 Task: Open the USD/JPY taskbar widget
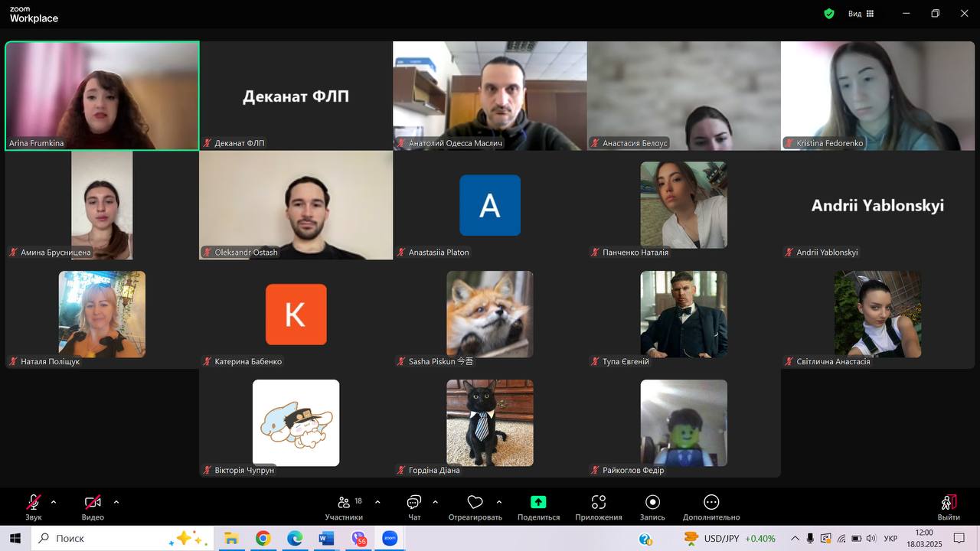click(730, 539)
